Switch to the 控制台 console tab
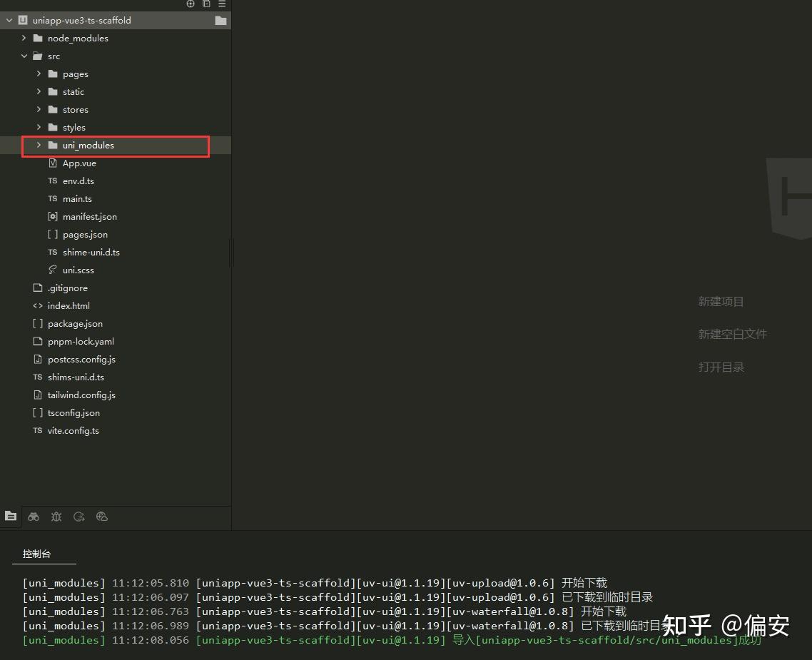812x660 pixels. [x=36, y=554]
